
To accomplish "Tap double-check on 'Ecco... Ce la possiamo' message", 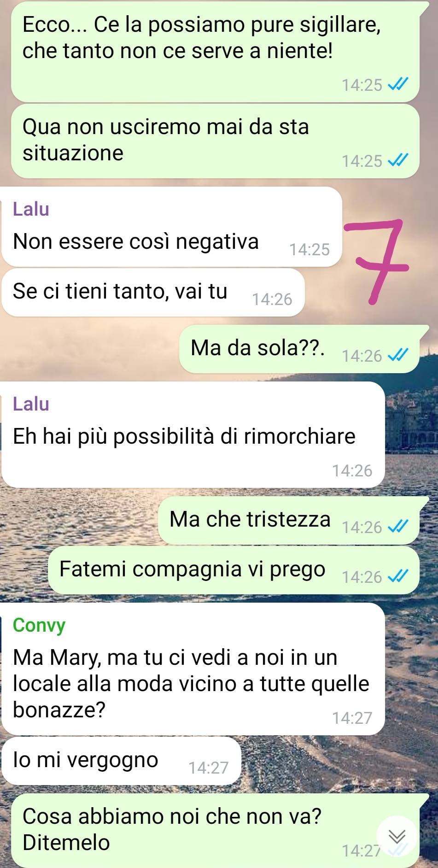I will pos(398,85).
